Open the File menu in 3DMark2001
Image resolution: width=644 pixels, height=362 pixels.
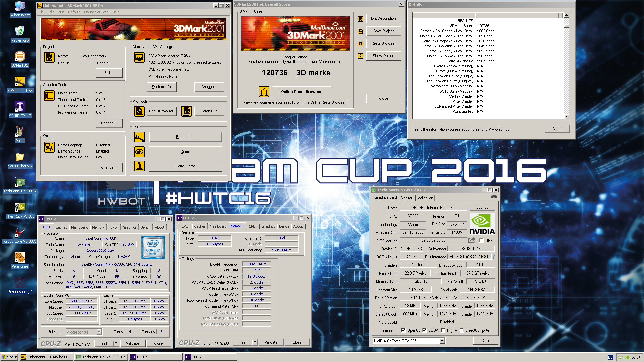(41, 12)
